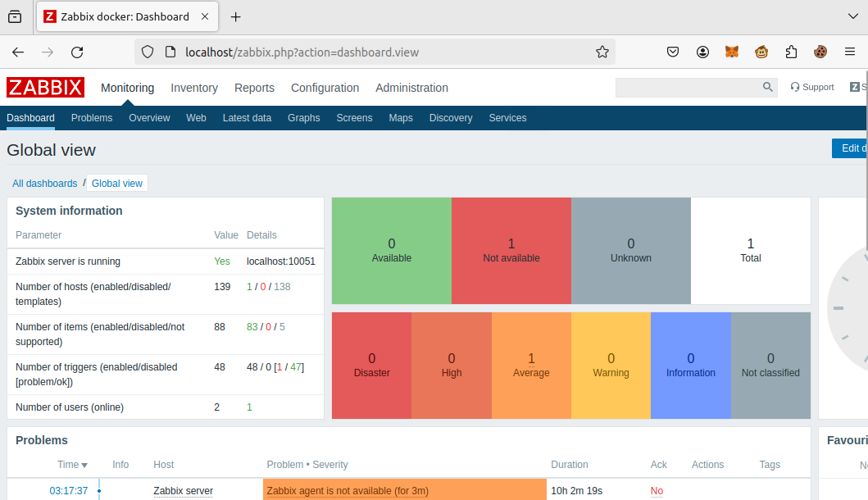The height and width of the screenshot is (500, 868).
Task: Click the '83 / 0 / 5' items detail
Action: click(266, 327)
